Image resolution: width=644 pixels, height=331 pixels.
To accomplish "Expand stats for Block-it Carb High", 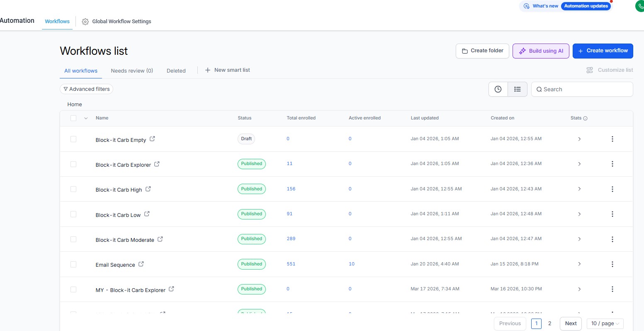I will pos(579,189).
